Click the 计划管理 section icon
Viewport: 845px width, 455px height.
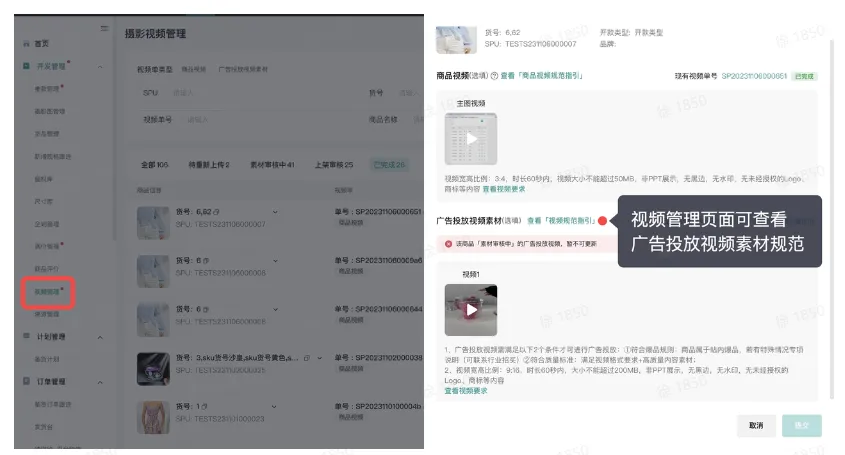click(26, 336)
